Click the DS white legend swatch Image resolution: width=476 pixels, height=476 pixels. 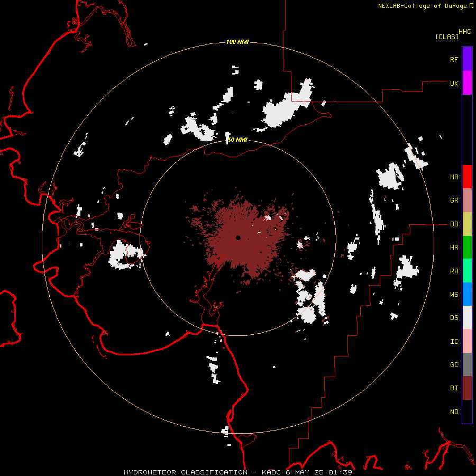467,317
